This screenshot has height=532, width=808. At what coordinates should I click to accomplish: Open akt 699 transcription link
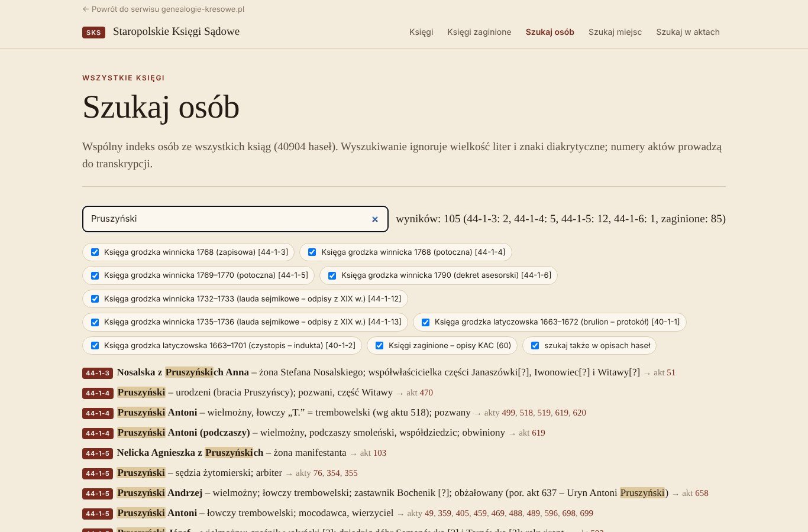pyautogui.click(x=587, y=514)
